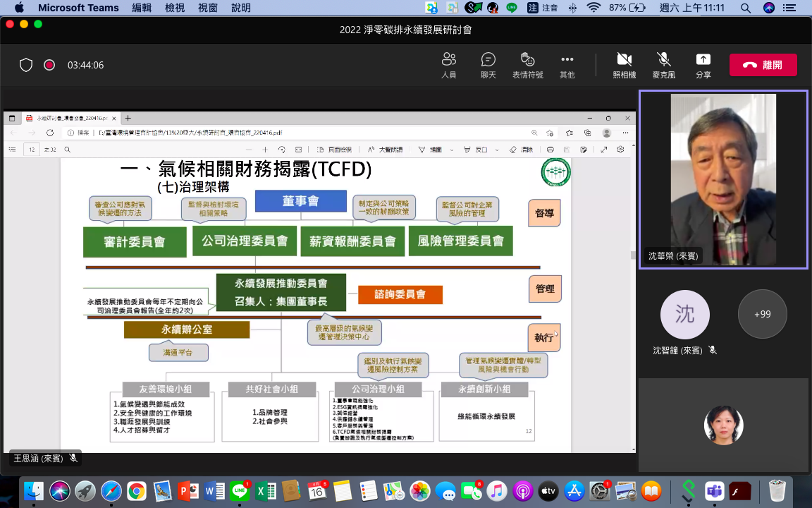Image resolution: width=812 pixels, height=508 pixels.
Task: Open Microsoft Excel from the Dock
Action: pos(265,491)
